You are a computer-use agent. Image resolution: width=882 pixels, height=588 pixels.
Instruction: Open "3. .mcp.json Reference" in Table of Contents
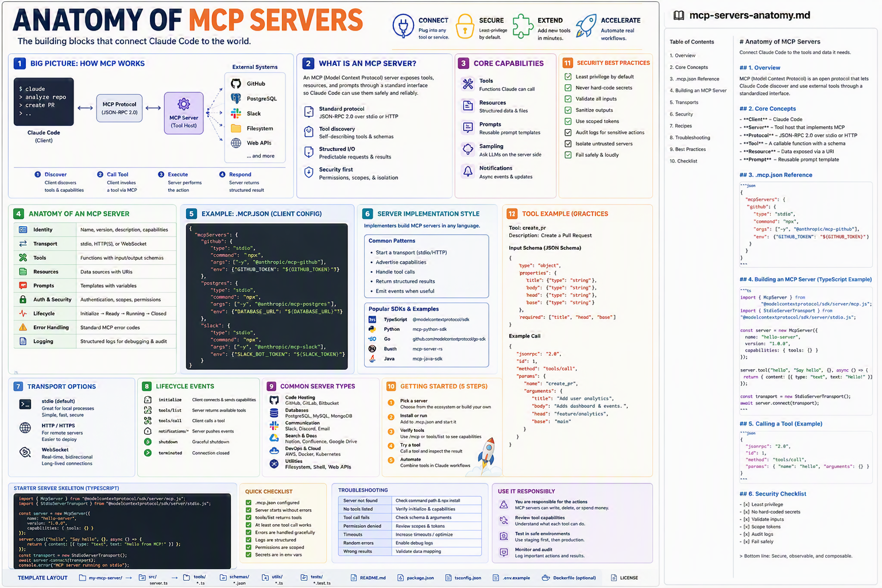click(694, 79)
